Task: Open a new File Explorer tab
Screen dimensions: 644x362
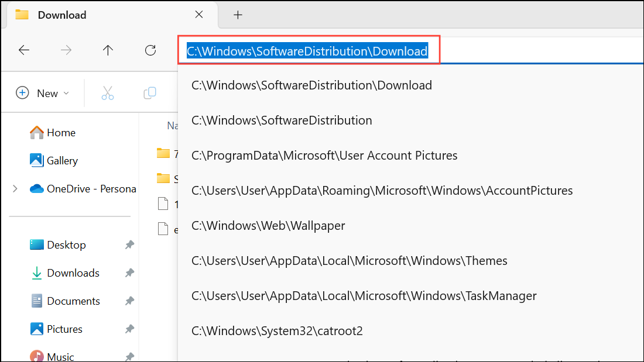Action: (238, 14)
